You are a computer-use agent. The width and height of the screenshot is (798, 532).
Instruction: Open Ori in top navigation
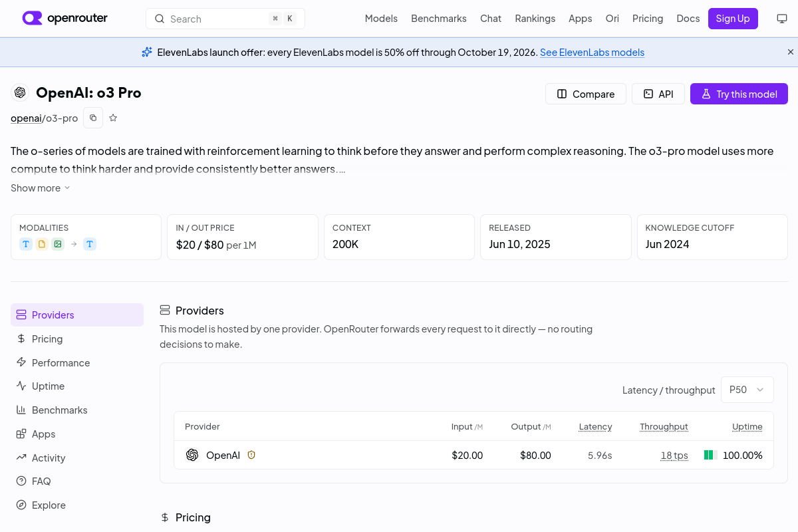click(612, 19)
